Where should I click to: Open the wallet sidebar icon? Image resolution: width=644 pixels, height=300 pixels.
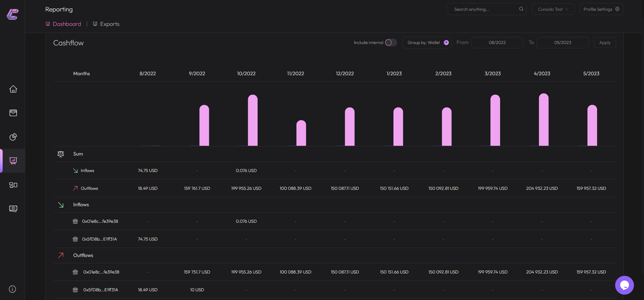[x=13, y=113]
